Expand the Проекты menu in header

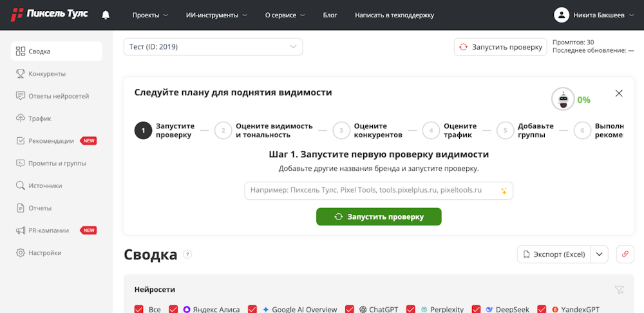(x=150, y=15)
